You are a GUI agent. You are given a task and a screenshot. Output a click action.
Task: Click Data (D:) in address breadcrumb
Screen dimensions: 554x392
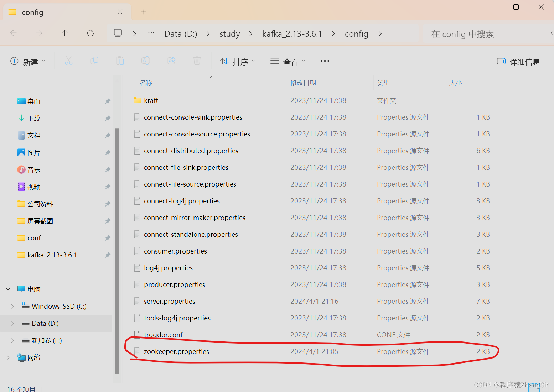(x=181, y=34)
